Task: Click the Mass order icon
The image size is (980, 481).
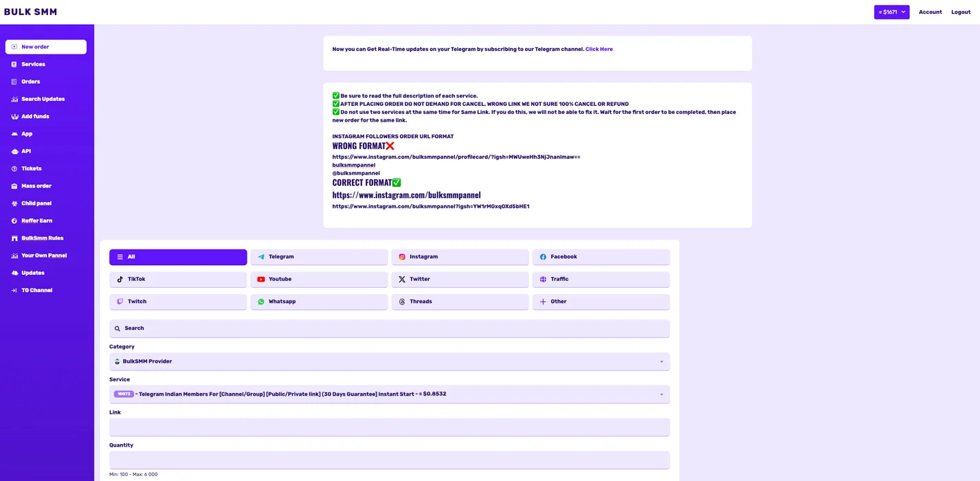Action: coord(14,186)
